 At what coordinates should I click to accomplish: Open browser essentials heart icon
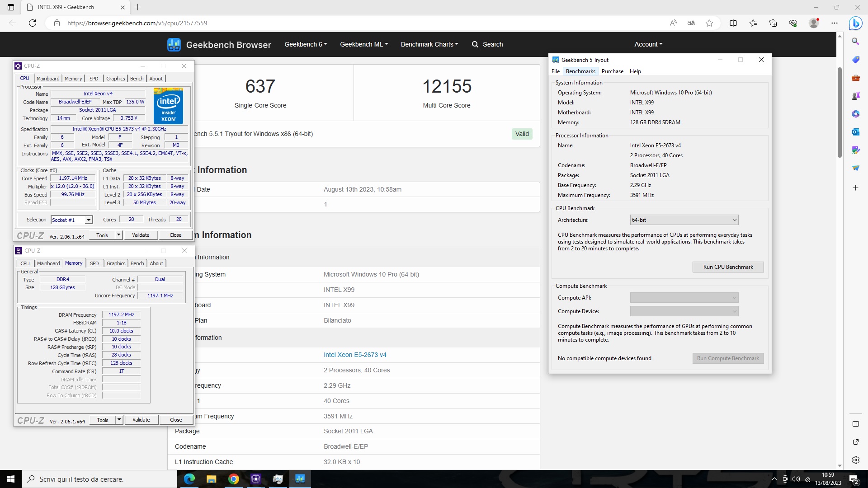coord(793,23)
